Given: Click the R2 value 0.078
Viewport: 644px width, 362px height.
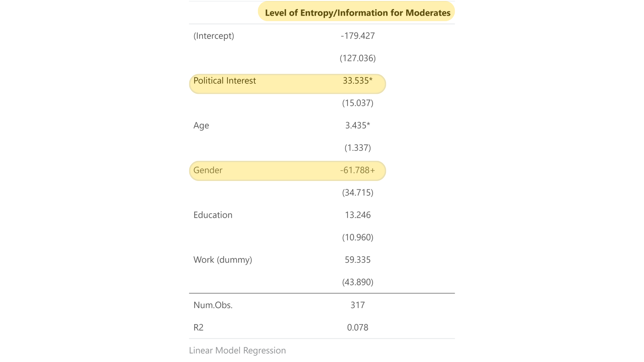Looking at the screenshot, I should click(x=358, y=327).
